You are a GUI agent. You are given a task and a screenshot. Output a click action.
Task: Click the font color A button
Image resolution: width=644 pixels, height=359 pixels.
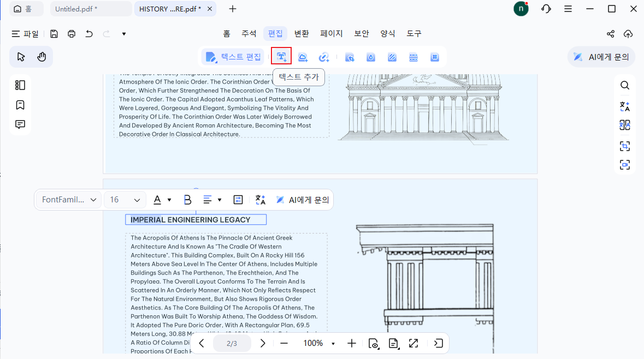point(157,200)
